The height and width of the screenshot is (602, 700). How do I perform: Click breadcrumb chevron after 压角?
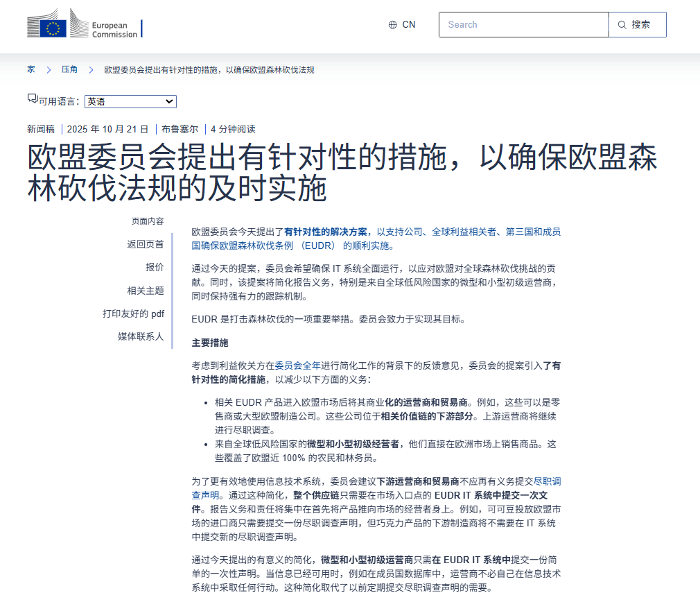[91, 70]
